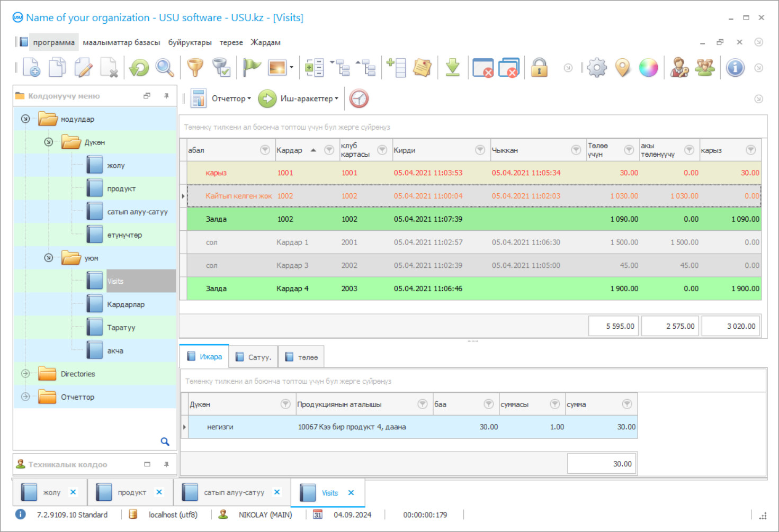Open the color wheel theme picker

click(x=648, y=68)
